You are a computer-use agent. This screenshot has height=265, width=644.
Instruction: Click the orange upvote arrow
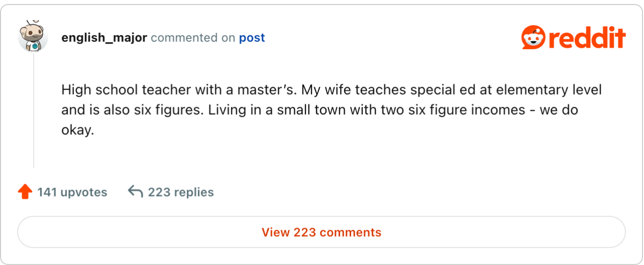(x=25, y=192)
